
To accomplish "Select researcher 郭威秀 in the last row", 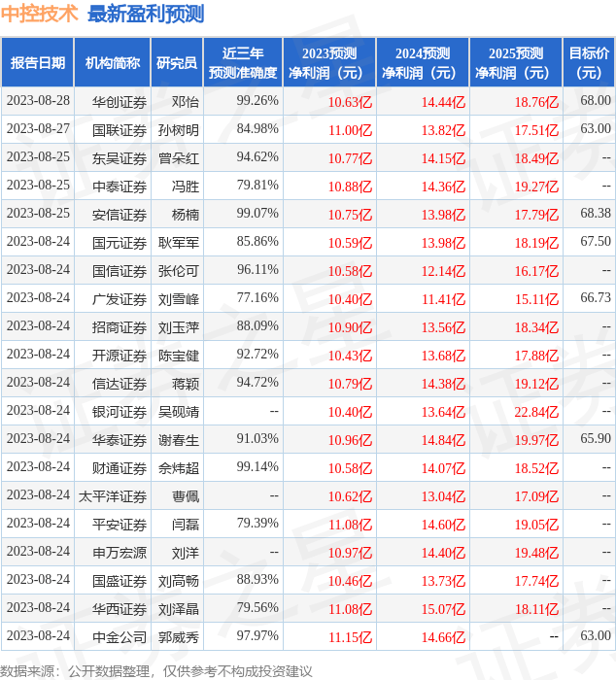I will [179, 637].
